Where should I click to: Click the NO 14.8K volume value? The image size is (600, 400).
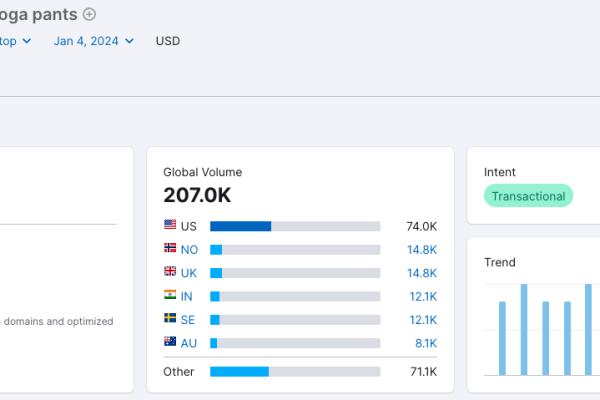(422, 250)
